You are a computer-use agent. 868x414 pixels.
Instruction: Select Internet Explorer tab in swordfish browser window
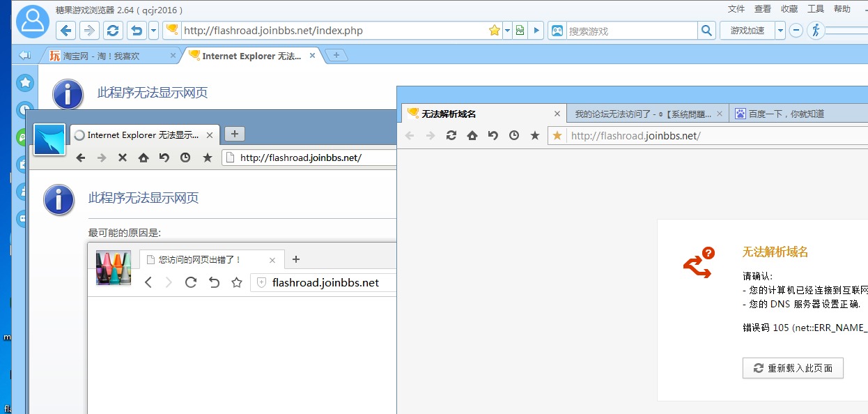[145, 135]
